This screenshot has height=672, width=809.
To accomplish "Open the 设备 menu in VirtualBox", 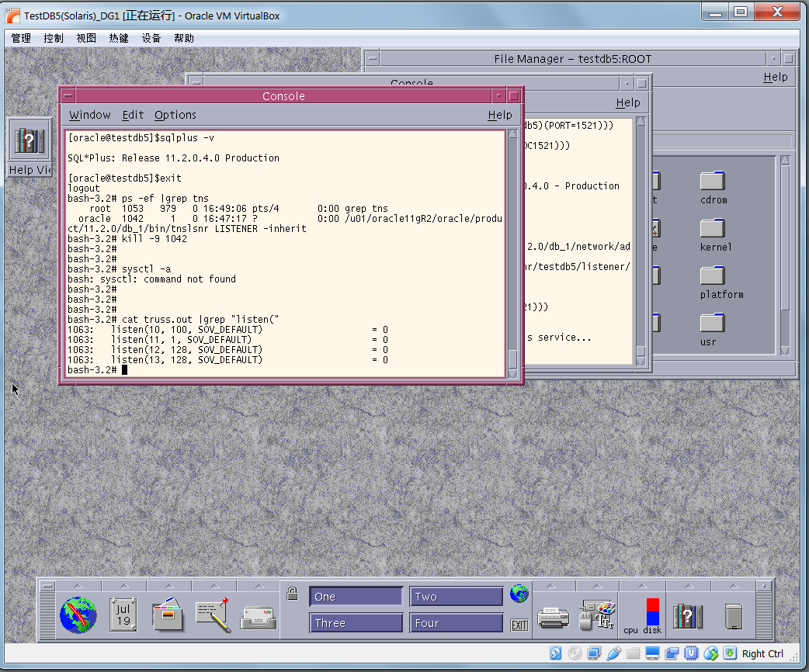I will click(151, 38).
